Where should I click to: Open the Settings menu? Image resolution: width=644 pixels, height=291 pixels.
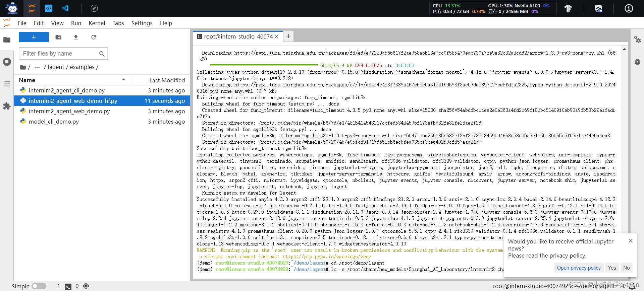(x=142, y=23)
